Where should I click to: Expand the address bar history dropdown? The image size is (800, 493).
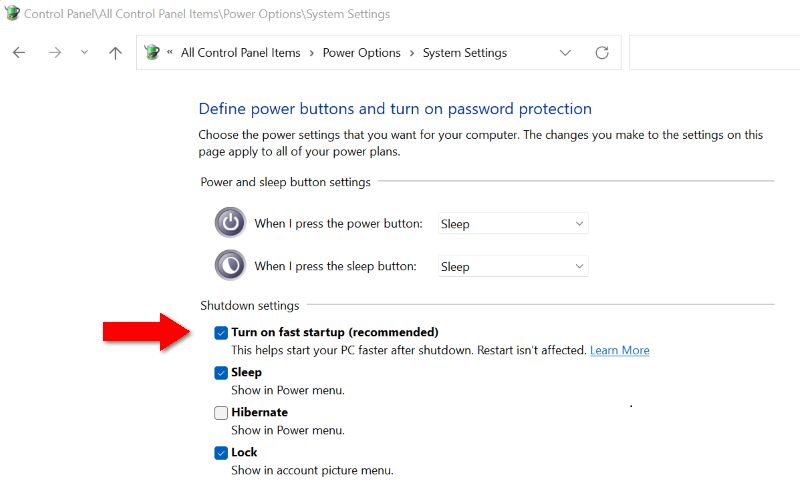(x=566, y=53)
